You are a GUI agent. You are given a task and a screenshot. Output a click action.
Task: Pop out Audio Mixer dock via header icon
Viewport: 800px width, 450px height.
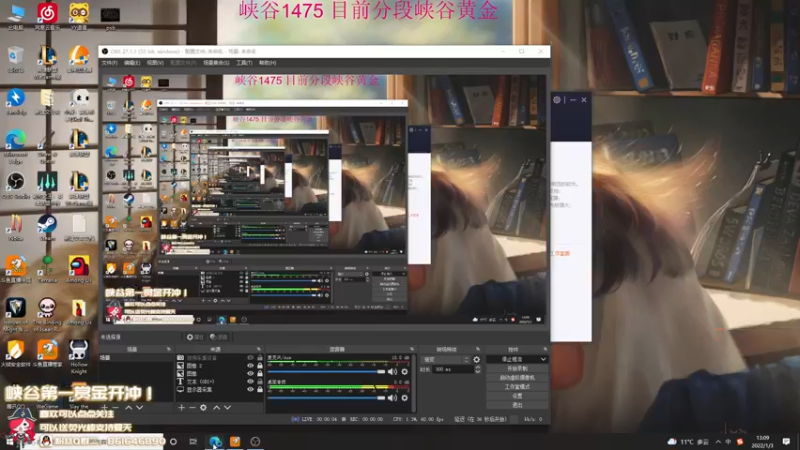[x=412, y=349]
